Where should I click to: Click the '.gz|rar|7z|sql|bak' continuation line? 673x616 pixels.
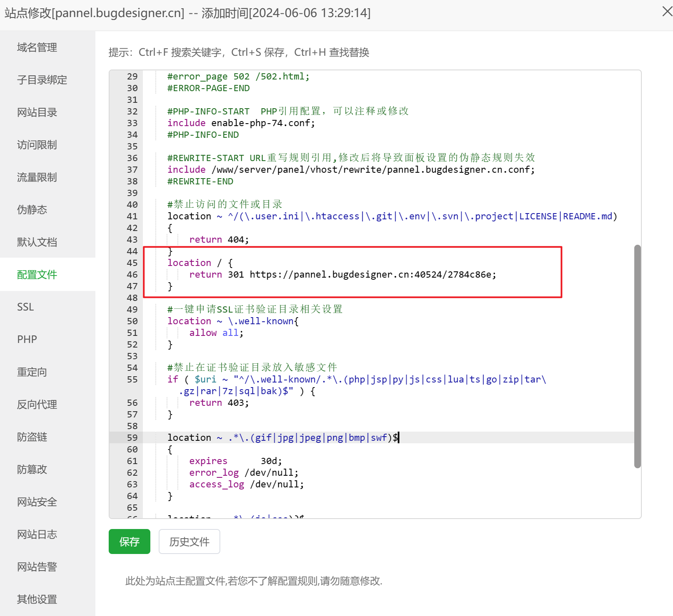pyautogui.click(x=247, y=391)
